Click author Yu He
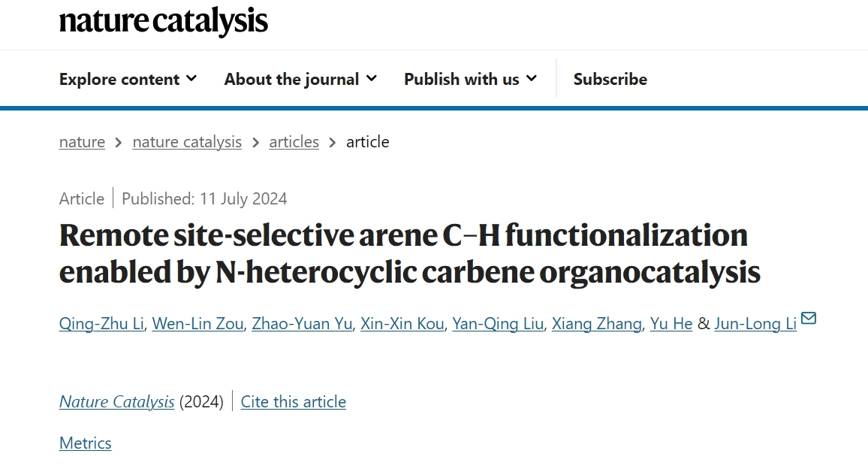The image size is (868, 472). coord(671,324)
